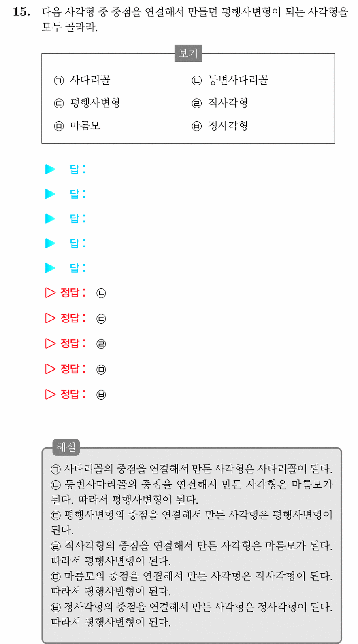Image resolution: width=358 pixels, height=644 pixels.
Task: Click the first cyan answer arrow
Action: click(x=50, y=169)
